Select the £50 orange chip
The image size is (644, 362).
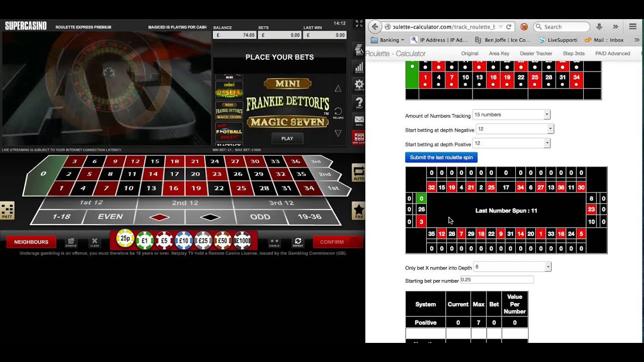coord(223,241)
